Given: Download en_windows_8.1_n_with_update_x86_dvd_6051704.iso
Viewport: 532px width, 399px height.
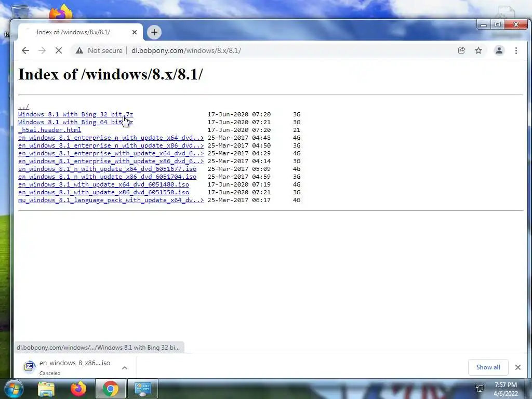Looking at the screenshot, I should [107, 177].
